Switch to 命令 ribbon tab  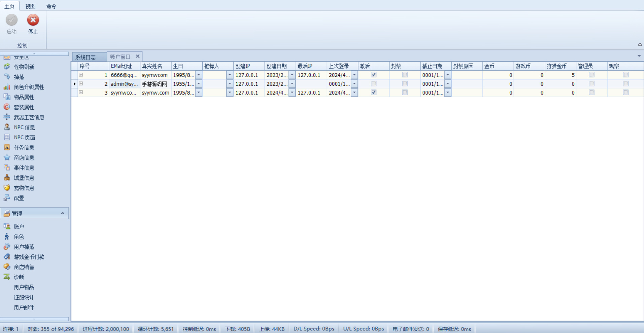(51, 6)
